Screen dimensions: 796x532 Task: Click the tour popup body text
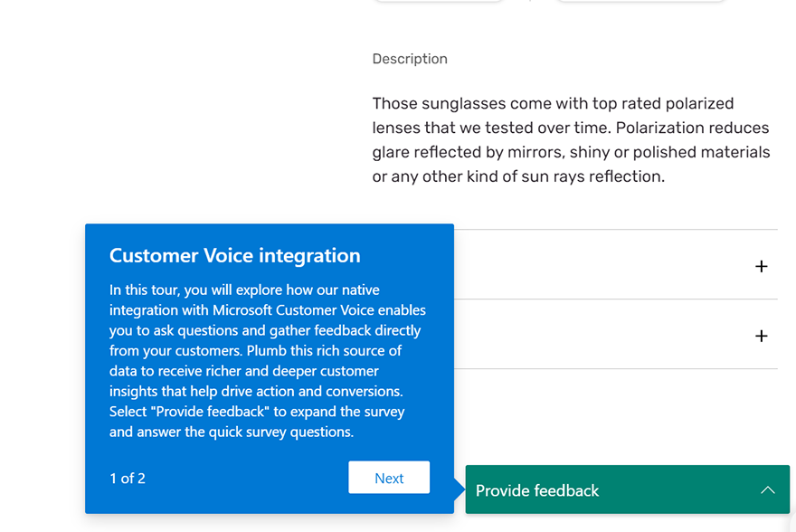(268, 361)
